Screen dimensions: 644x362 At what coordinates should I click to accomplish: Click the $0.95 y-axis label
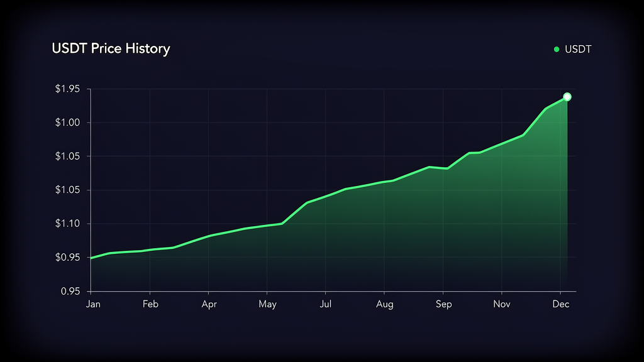tap(68, 257)
